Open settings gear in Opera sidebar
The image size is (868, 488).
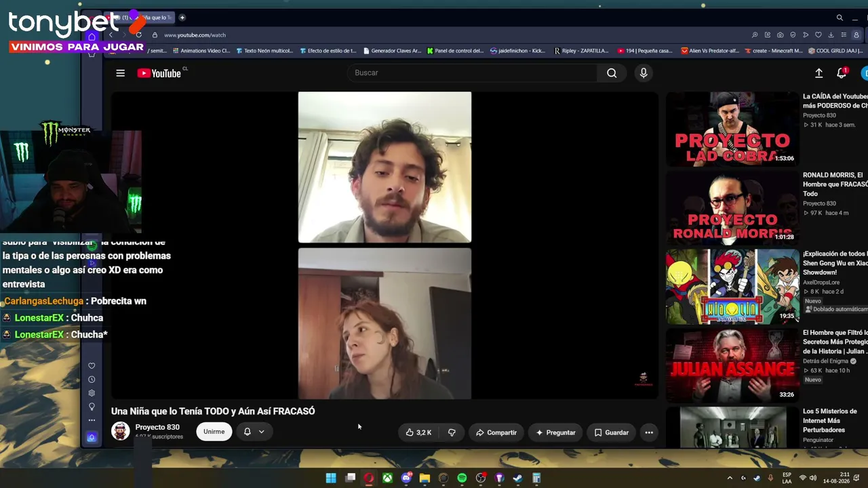click(x=92, y=393)
